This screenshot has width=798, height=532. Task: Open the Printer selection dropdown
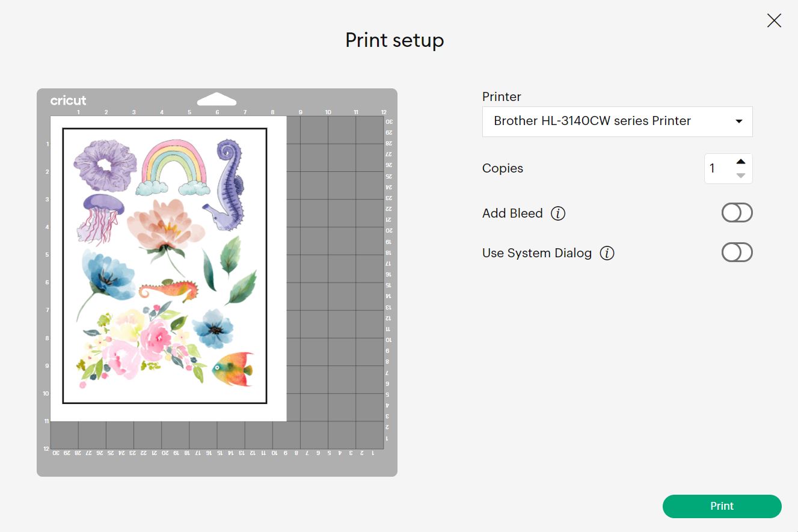[x=617, y=121]
